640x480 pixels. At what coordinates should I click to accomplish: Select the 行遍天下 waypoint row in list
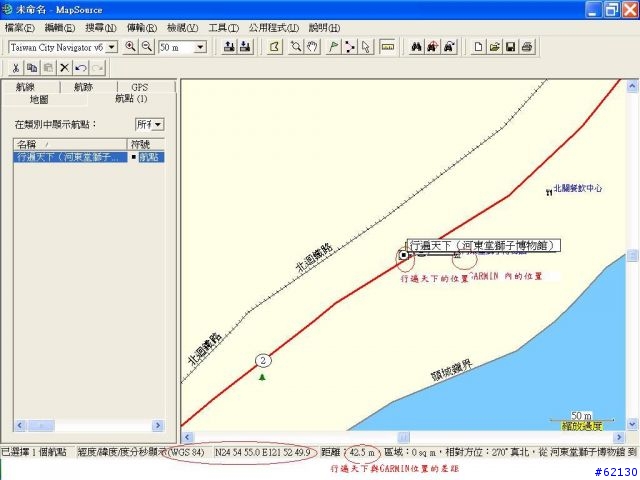click(x=89, y=157)
